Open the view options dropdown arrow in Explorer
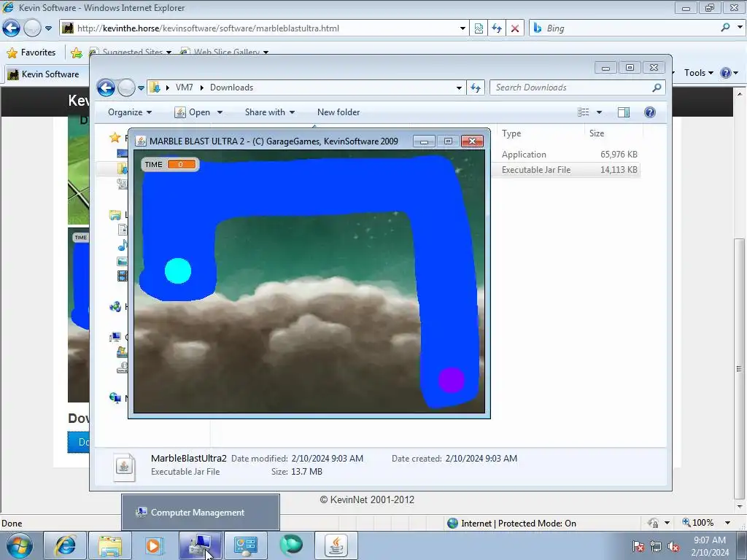 599,112
